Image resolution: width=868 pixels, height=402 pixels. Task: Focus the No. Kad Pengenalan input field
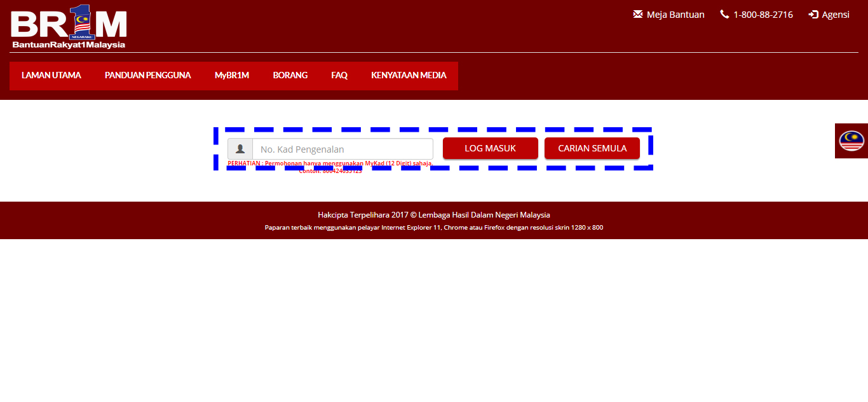342,149
